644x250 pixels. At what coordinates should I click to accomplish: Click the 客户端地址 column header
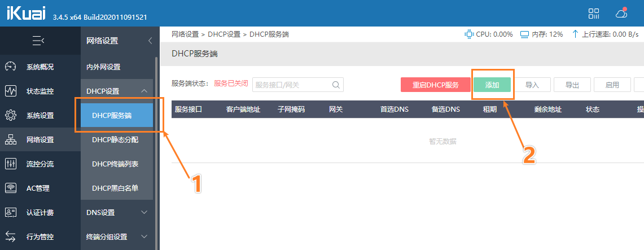coord(243,109)
